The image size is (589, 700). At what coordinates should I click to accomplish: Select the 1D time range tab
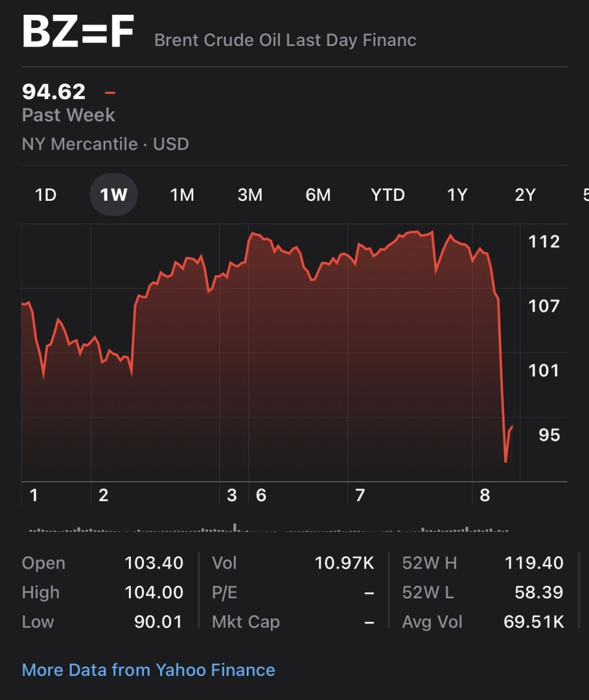[x=46, y=195]
